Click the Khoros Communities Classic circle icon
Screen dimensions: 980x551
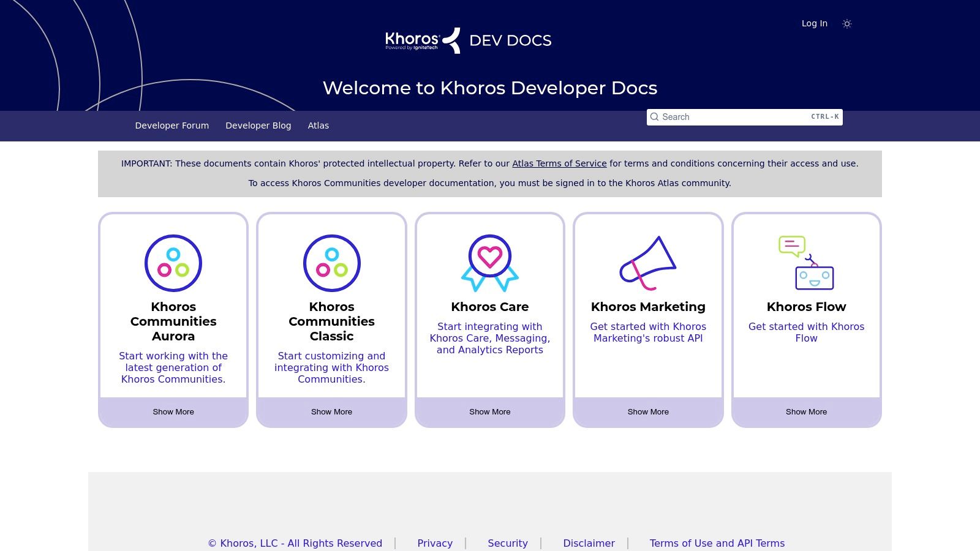(331, 263)
